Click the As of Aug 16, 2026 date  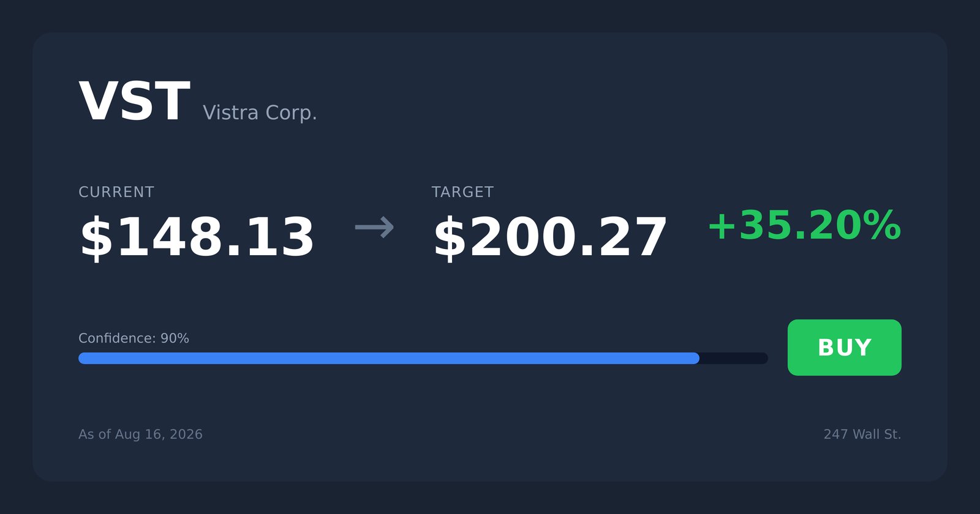140,434
